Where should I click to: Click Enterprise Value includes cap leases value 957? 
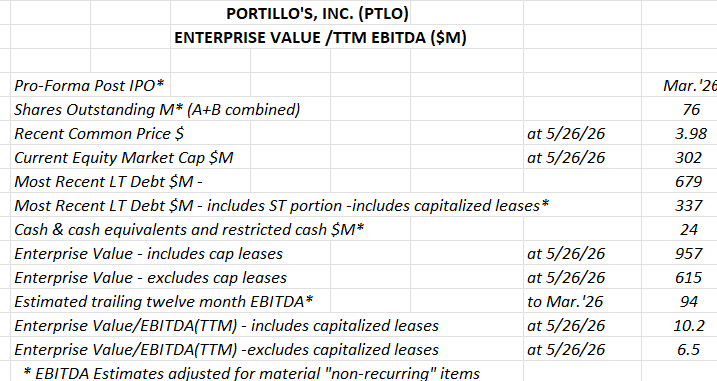[x=689, y=253]
